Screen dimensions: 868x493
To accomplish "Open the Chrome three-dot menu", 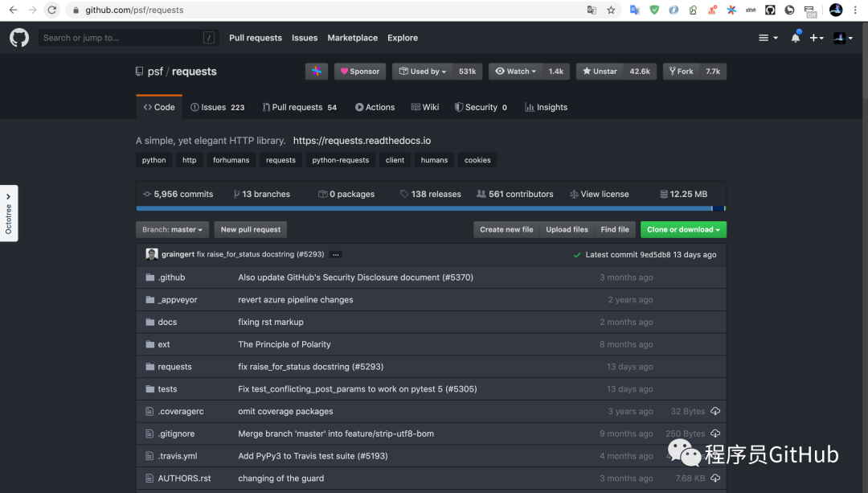I will coord(856,10).
